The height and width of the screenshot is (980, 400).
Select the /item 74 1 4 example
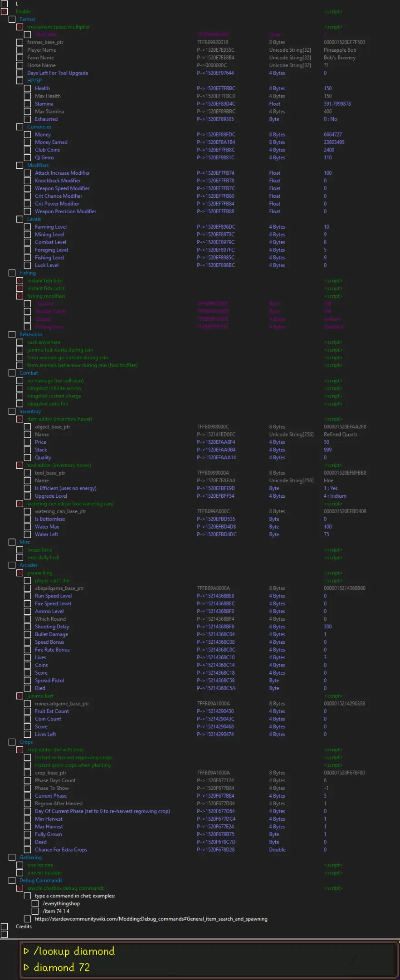coord(56,911)
